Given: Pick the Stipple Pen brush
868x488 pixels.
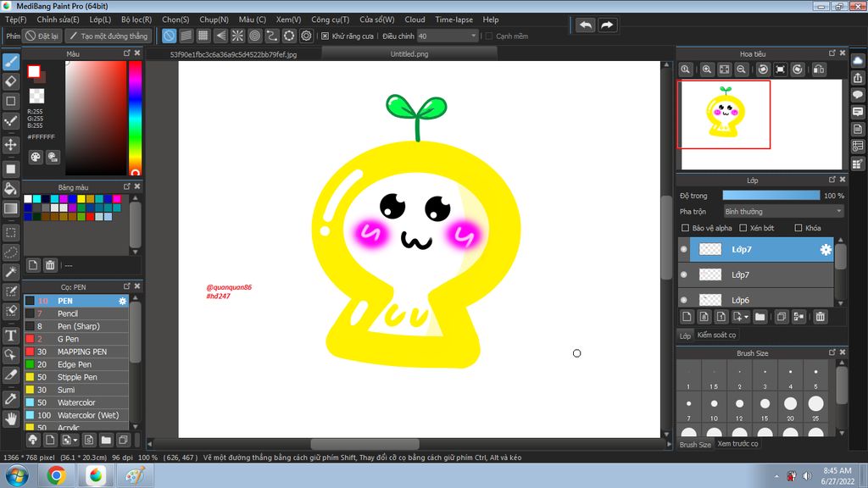Looking at the screenshot, I should (76, 377).
